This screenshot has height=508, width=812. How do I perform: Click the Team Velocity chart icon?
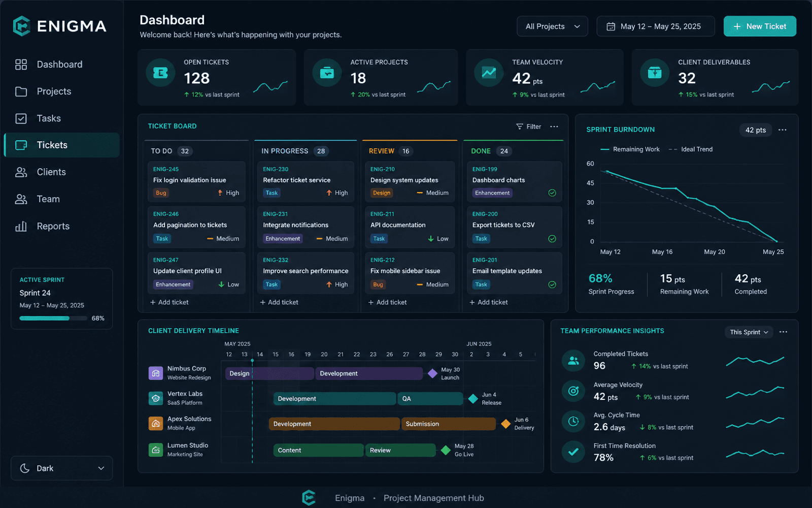tap(489, 73)
